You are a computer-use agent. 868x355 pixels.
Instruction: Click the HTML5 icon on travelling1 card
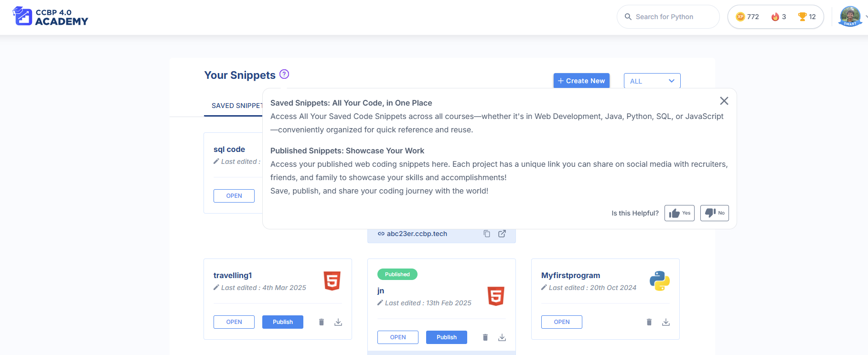tap(332, 281)
